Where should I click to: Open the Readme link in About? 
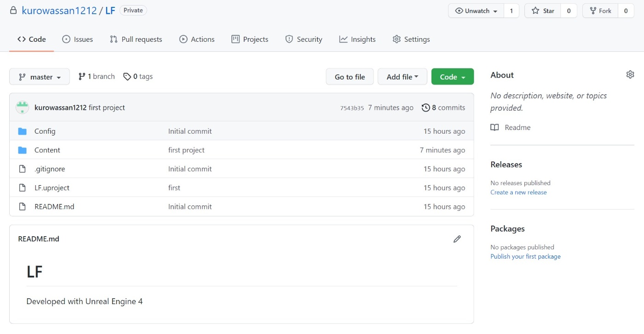[x=511, y=127]
